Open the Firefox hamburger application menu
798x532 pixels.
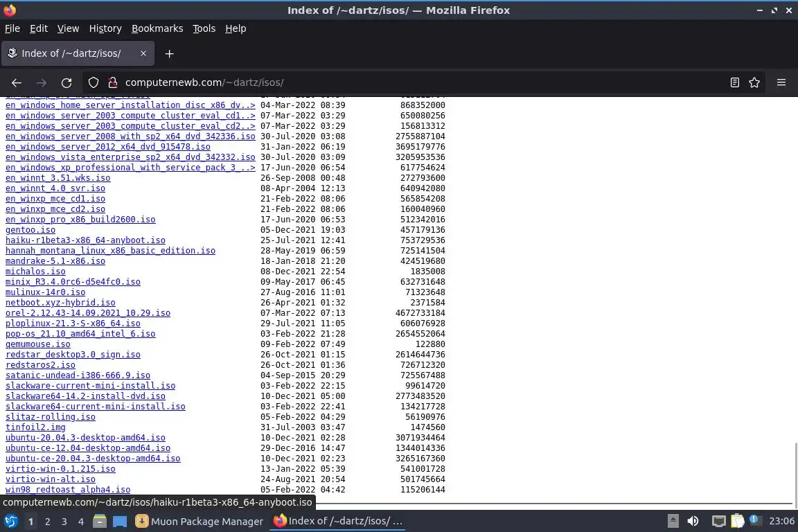click(x=781, y=82)
